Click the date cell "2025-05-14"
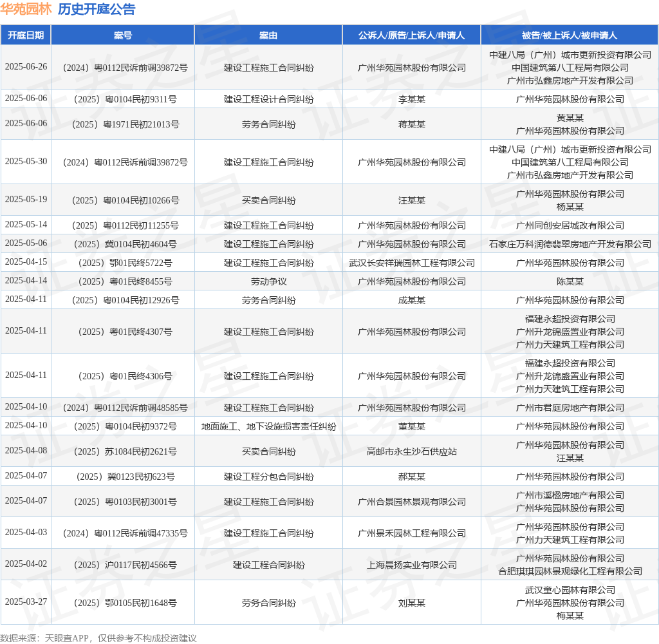The width and height of the screenshot is (659, 644). [26, 225]
